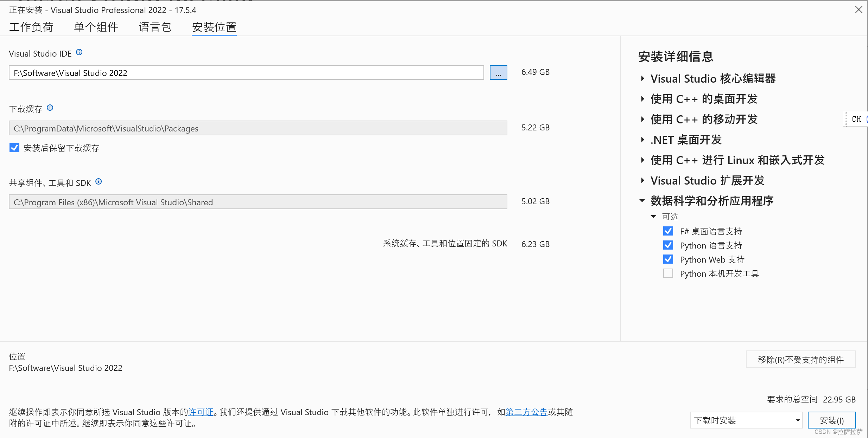Image resolution: width=868 pixels, height=438 pixels.
Task: Collapse the 可选 subsection arrow
Action: point(653,217)
